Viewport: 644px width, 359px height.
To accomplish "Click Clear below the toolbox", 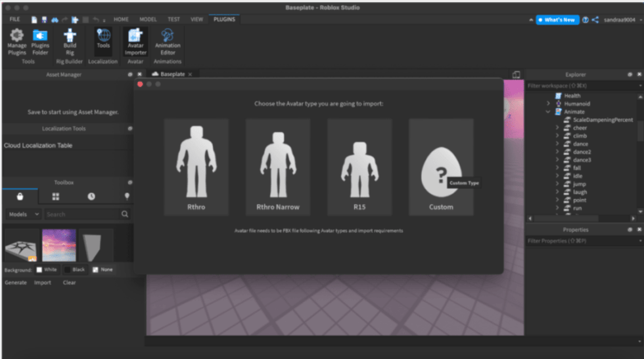I will tap(70, 283).
